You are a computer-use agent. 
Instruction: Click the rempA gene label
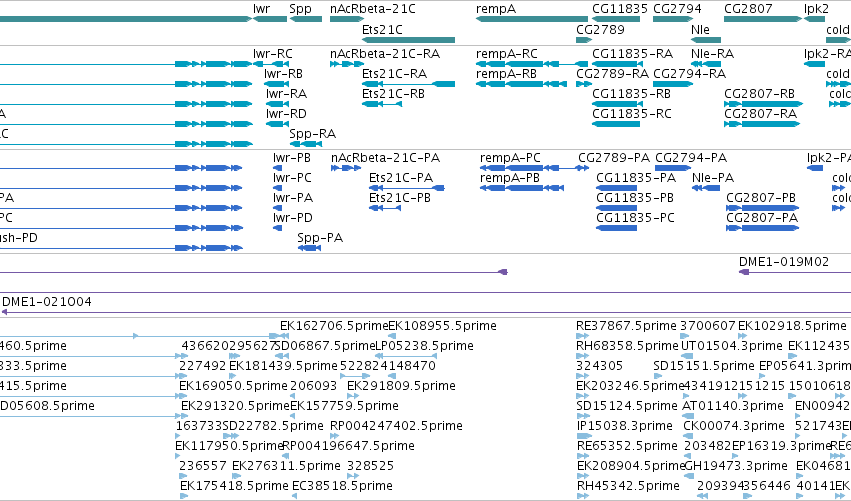click(496, 9)
